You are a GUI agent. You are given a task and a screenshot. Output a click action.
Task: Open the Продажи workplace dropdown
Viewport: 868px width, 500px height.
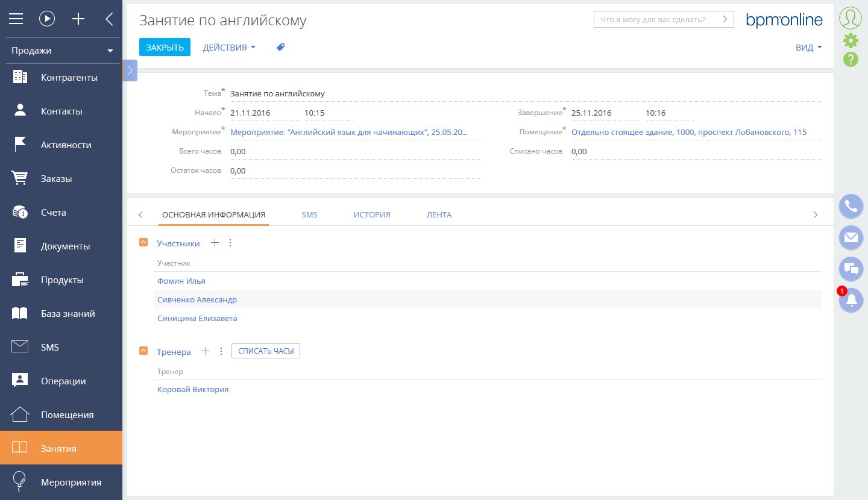pyautogui.click(x=60, y=51)
